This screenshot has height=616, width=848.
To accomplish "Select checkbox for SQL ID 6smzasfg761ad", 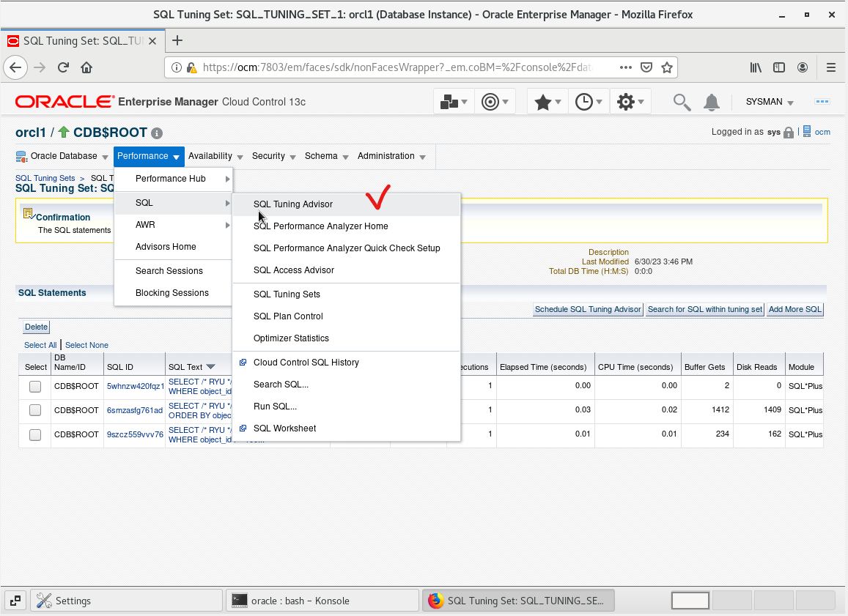I will 35,410.
